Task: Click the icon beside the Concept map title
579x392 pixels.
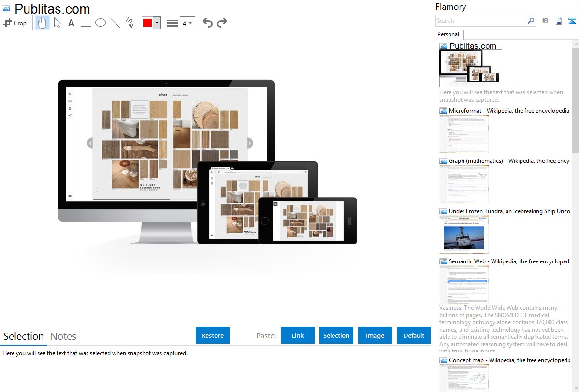Action: point(443,360)
